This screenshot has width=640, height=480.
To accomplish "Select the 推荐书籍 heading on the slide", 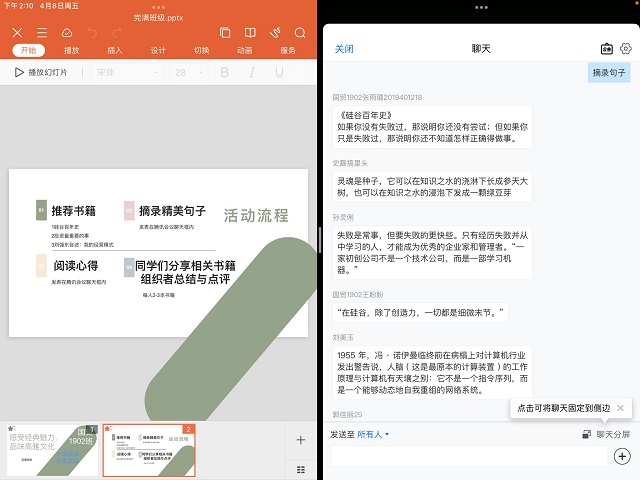I will pyautogui.click(x=73, y=211).
